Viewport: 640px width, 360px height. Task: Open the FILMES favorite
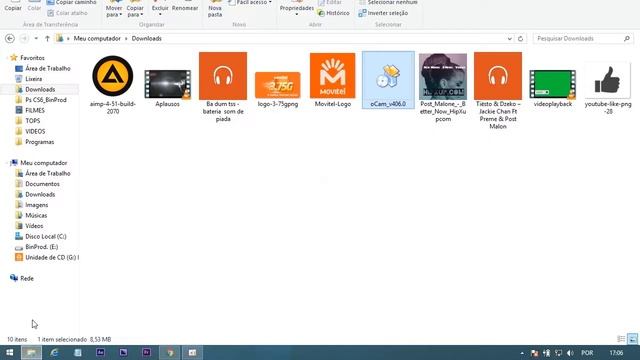30,110
